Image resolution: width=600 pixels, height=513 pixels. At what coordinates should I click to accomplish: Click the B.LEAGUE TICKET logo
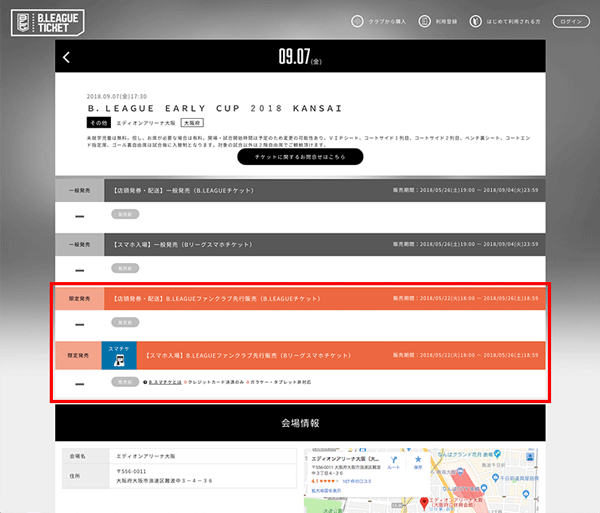pyautogui.click(x=48, y=23)
